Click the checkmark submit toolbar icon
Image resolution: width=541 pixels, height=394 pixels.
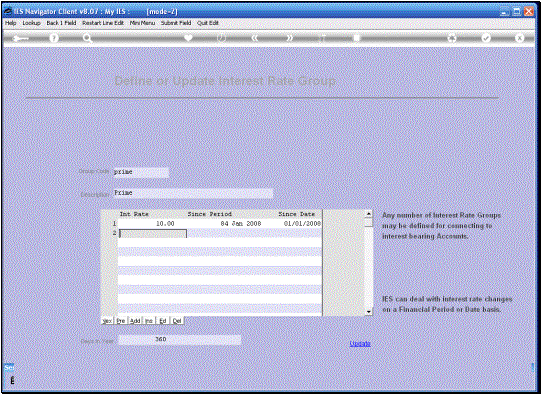pos(486,38)
